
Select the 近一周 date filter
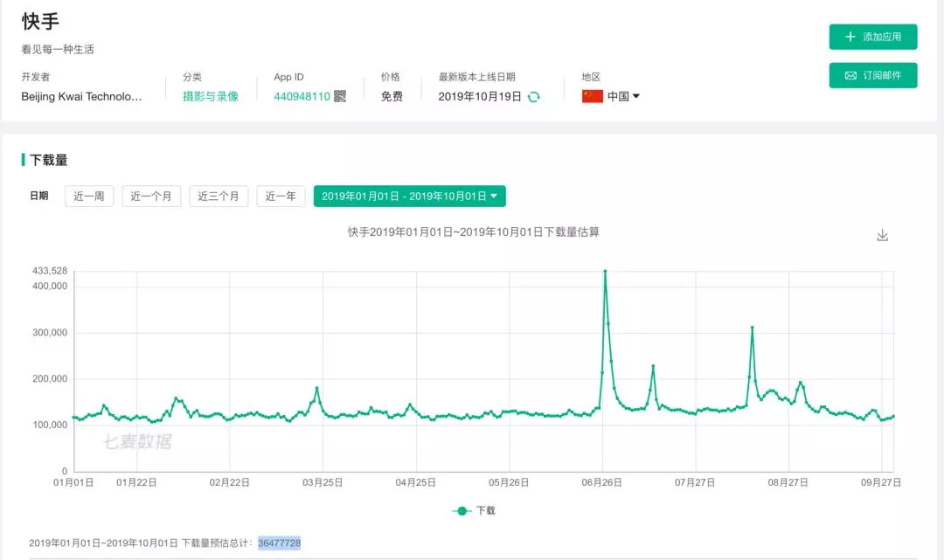coord(89,197)
